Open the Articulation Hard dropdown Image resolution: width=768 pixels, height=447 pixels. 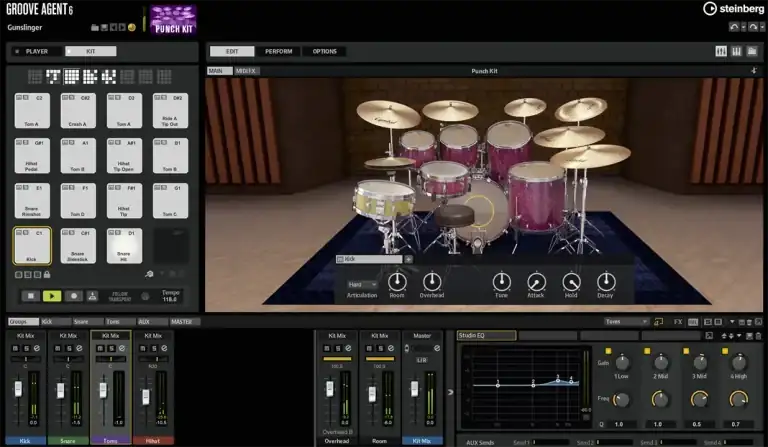[x=362, y=284]
